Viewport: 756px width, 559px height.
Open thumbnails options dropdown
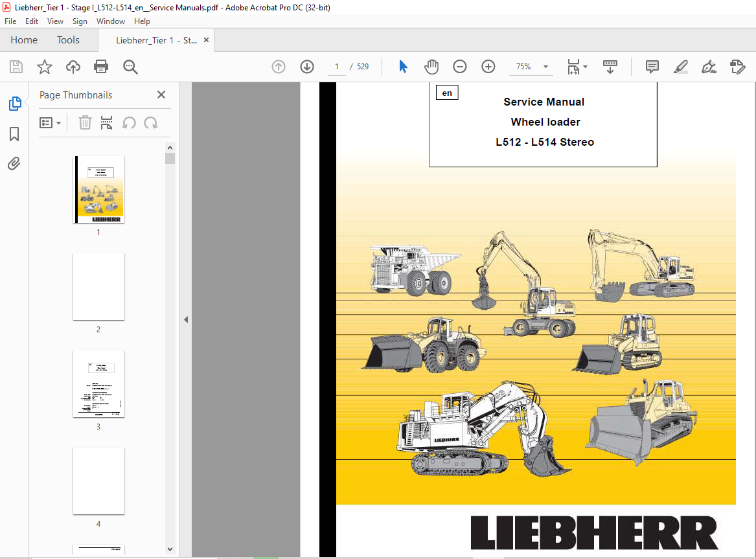pyautogui.click(x=50, y=123)
